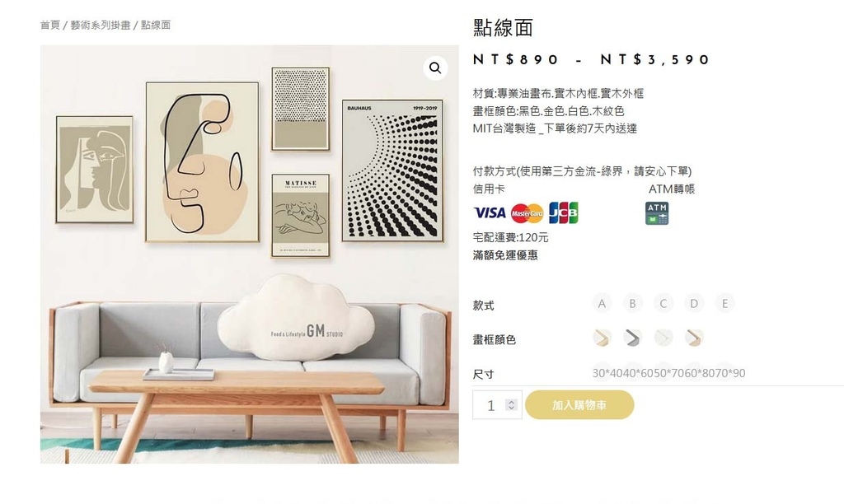Select style option B
Screen dimensions: 844x504
click(632, 303)
